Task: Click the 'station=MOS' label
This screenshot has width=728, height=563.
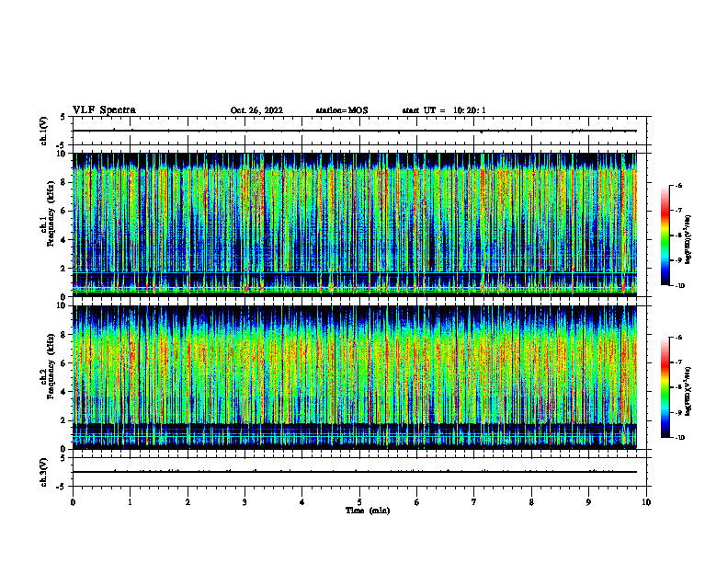Action: pos(342,110)
